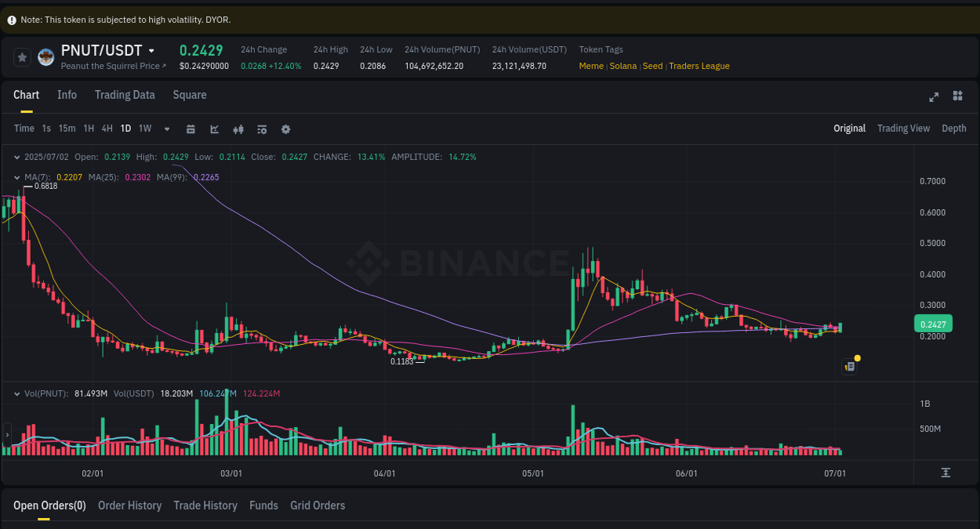Image resolution: width=980 pixels, height=529 pixels.
Task: Open the extra timeframes dropdown arrow
Action: (x=166, y=129)
